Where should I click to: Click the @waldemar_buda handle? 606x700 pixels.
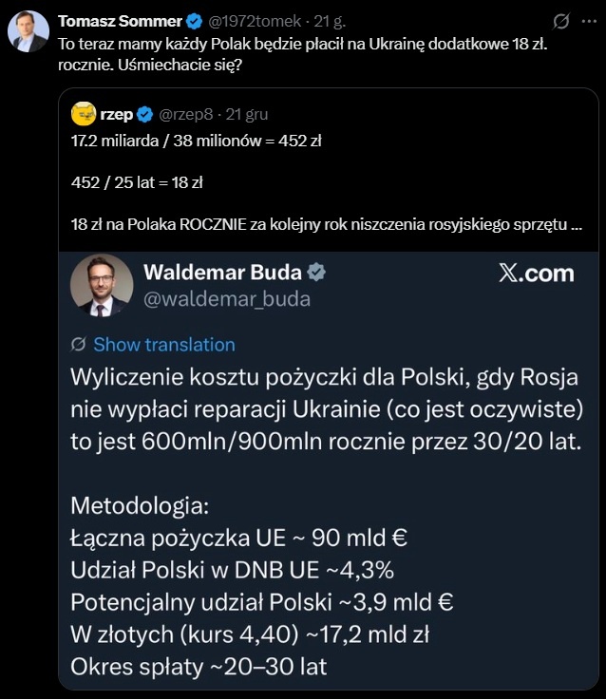click(226, 299)
